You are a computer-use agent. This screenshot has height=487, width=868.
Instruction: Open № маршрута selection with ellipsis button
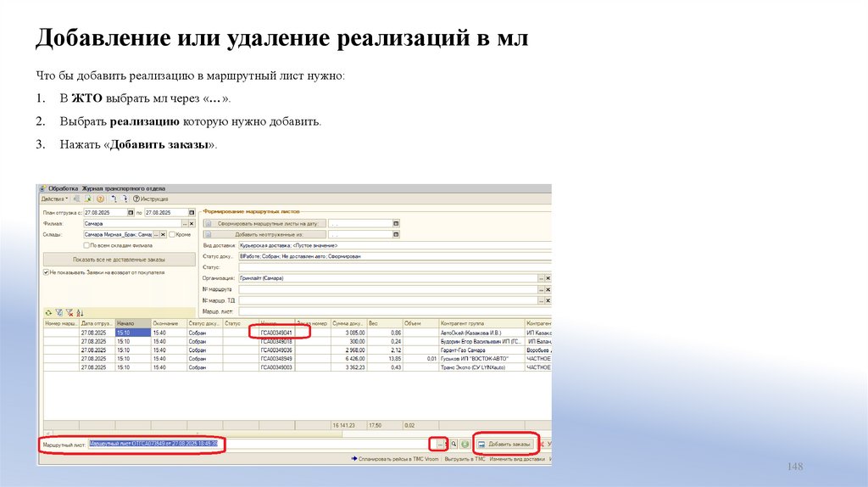pos(541,289)
